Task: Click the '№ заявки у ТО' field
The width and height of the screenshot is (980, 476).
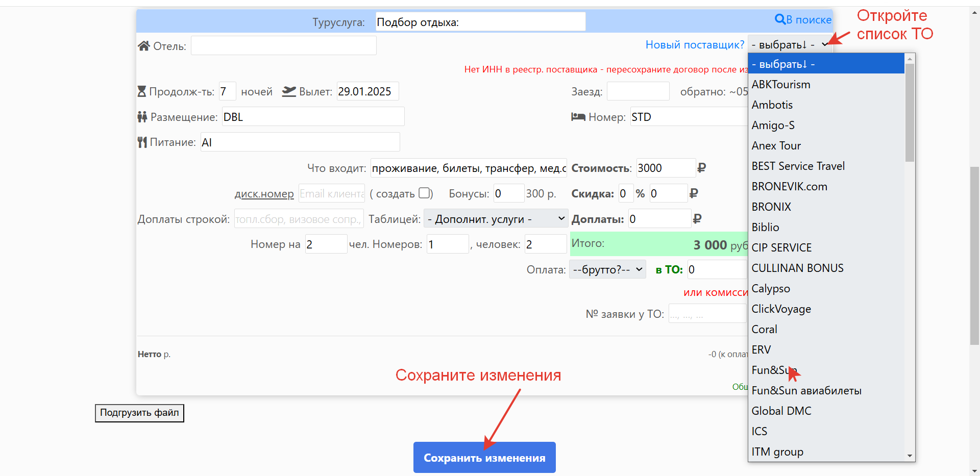Action: 707,313
